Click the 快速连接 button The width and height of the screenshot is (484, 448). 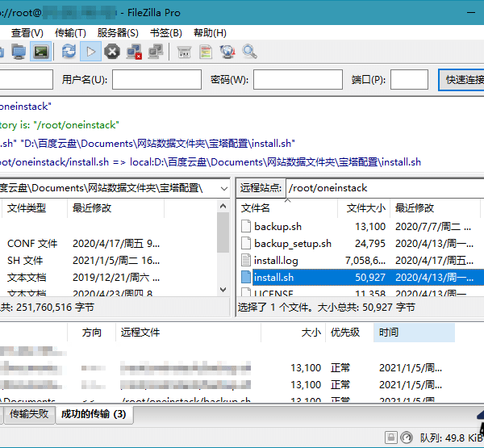(x=461, y=79)
